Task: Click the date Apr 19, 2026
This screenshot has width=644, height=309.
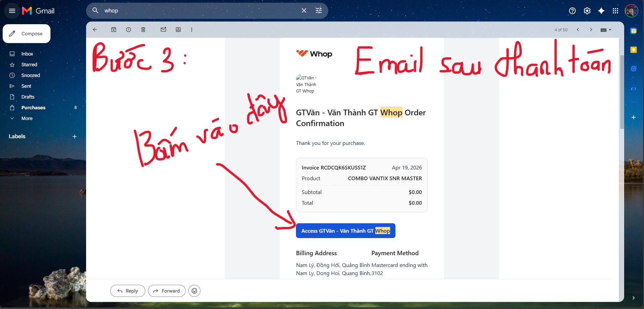Action: (x=407, y=167)
